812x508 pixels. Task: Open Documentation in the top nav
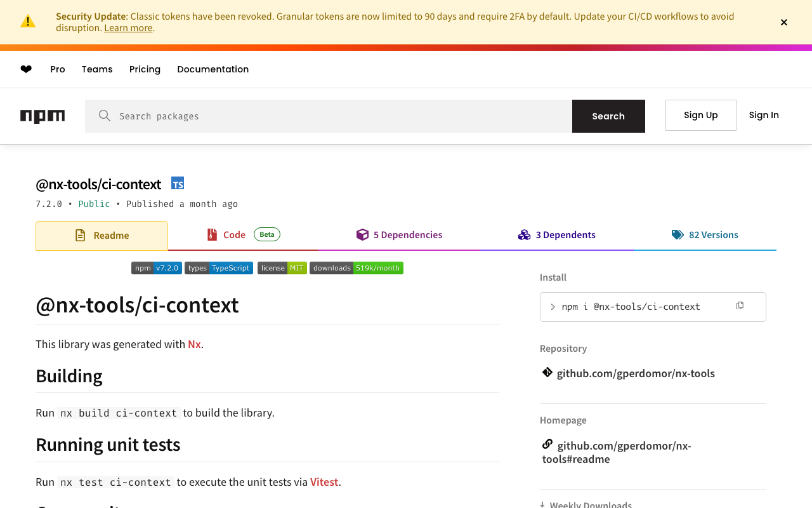[x=213, y=69]
